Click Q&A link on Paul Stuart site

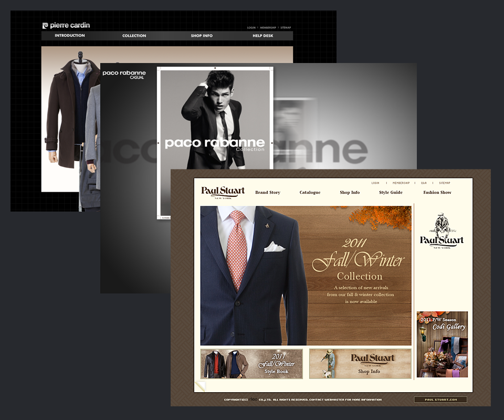424,183
